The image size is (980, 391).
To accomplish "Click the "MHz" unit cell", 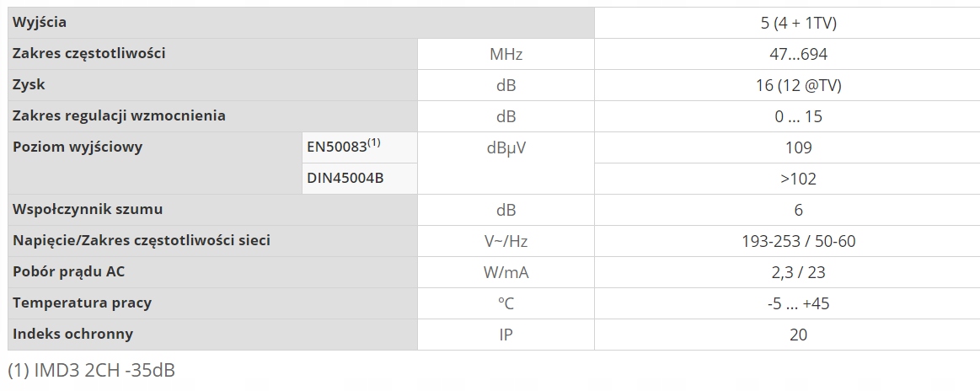I will [x=506, y=55].
